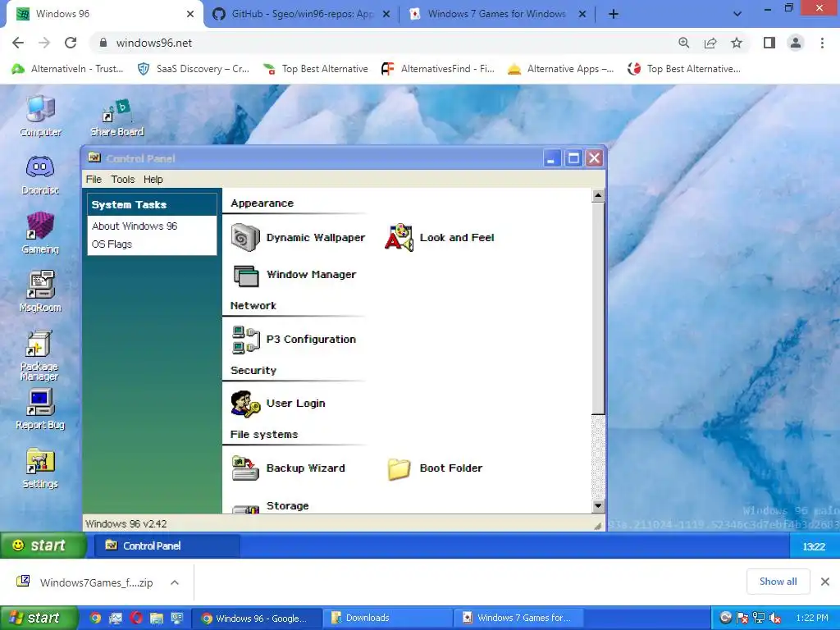The height and width of the screenshot is (630, 840).
Task: Open the Chrome profile avatar menu
Action: tap(796, 43)
